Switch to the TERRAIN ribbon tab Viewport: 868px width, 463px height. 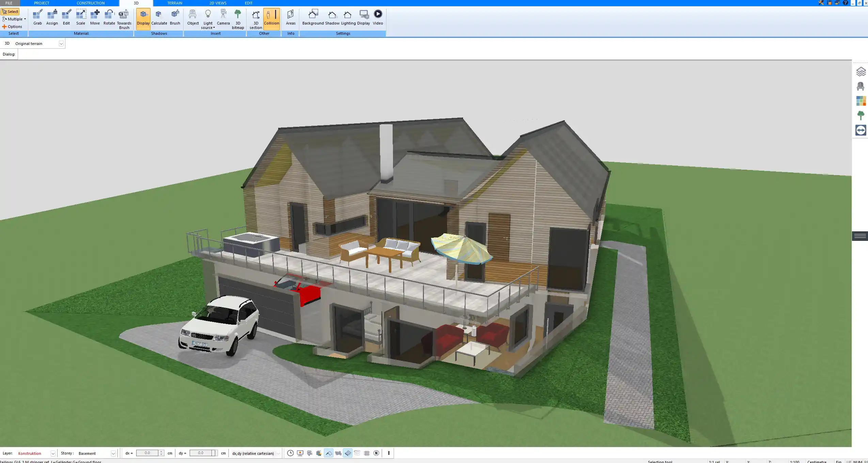pyautogui.click(x=174, y=3)
